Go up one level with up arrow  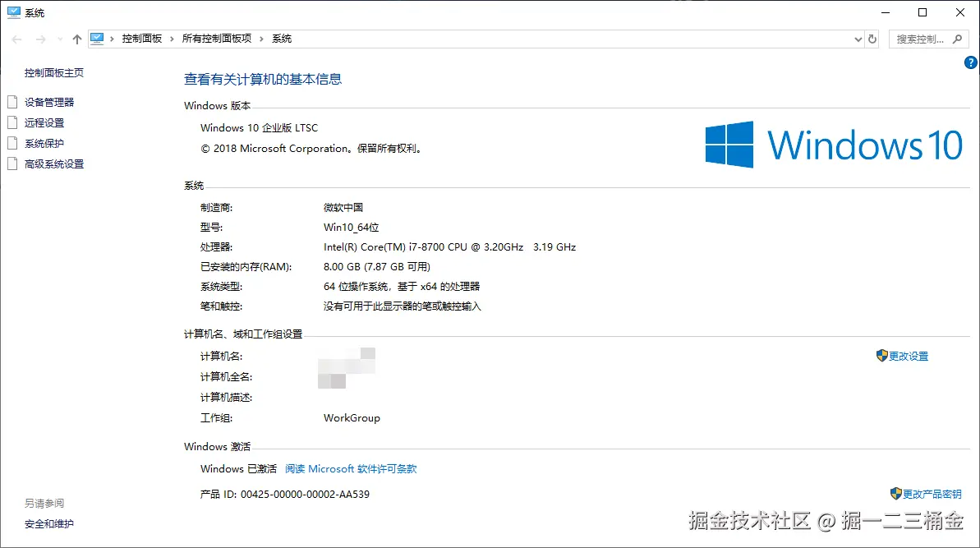click(77, 39)
